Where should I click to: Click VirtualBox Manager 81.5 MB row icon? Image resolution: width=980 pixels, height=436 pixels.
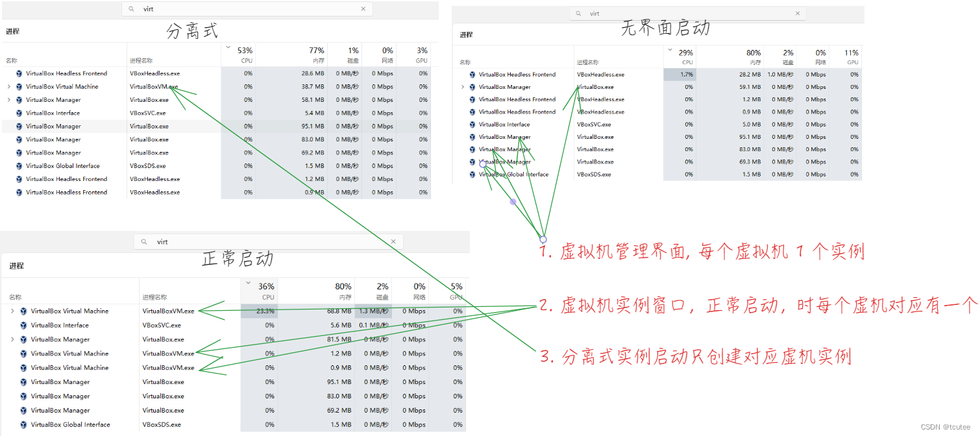24,340
